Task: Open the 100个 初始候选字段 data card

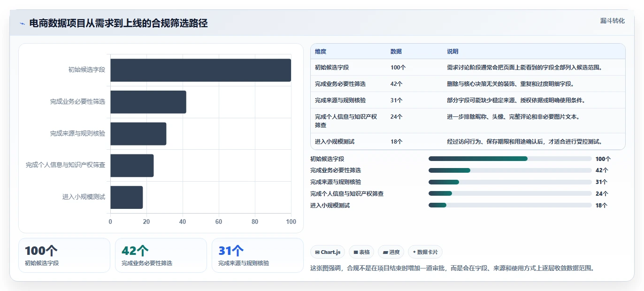Action: [64, 255]
